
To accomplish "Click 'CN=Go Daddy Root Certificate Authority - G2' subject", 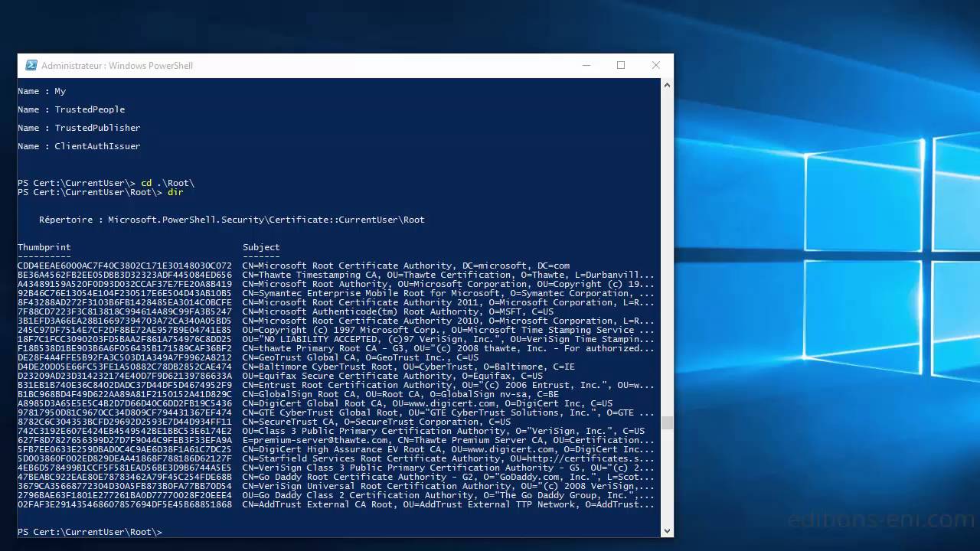I will (449, 477).
